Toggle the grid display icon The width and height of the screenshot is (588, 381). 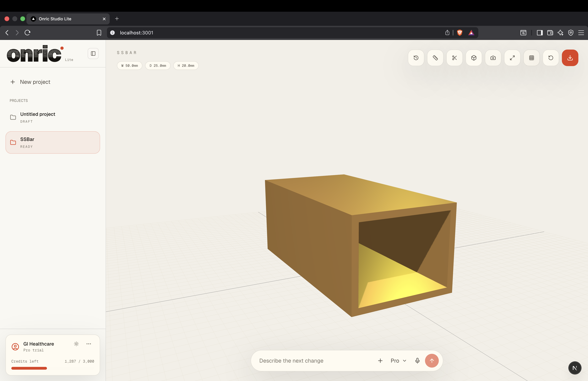(x=531, y=58)
